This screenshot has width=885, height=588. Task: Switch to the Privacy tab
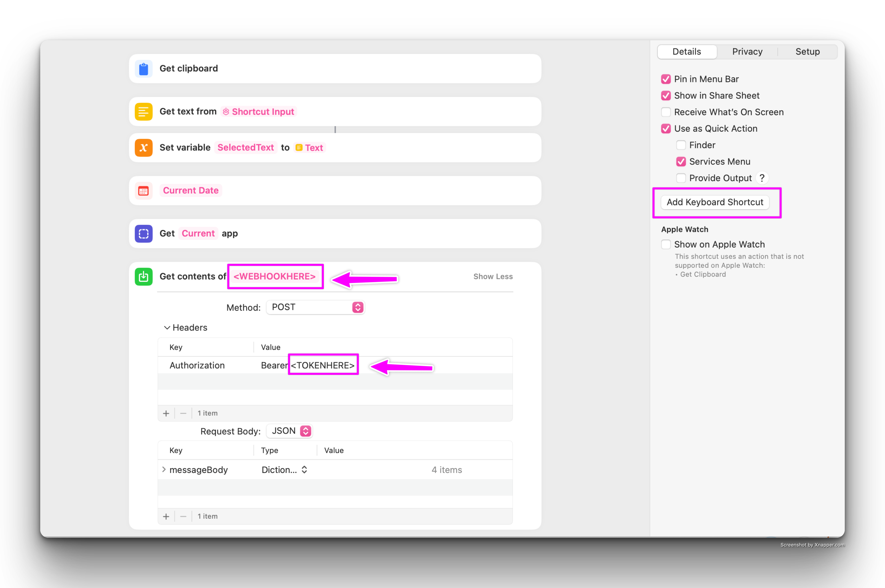click(747, 52)
